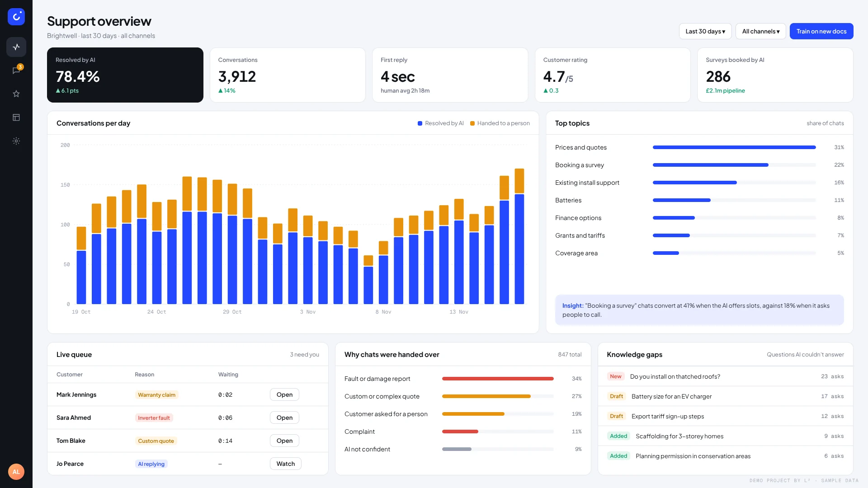Select the First reply 4 sec card
868x488 pixels.
point(450,75)
